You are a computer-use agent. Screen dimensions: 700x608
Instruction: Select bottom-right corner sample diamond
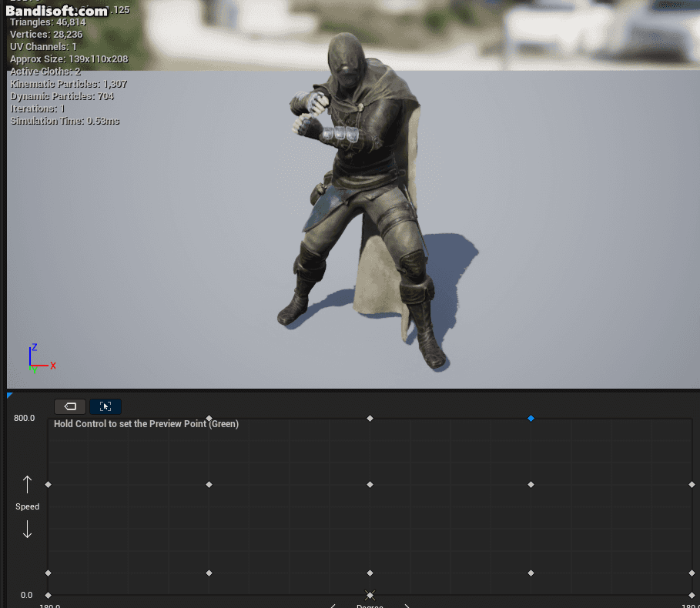coord(692,595)
